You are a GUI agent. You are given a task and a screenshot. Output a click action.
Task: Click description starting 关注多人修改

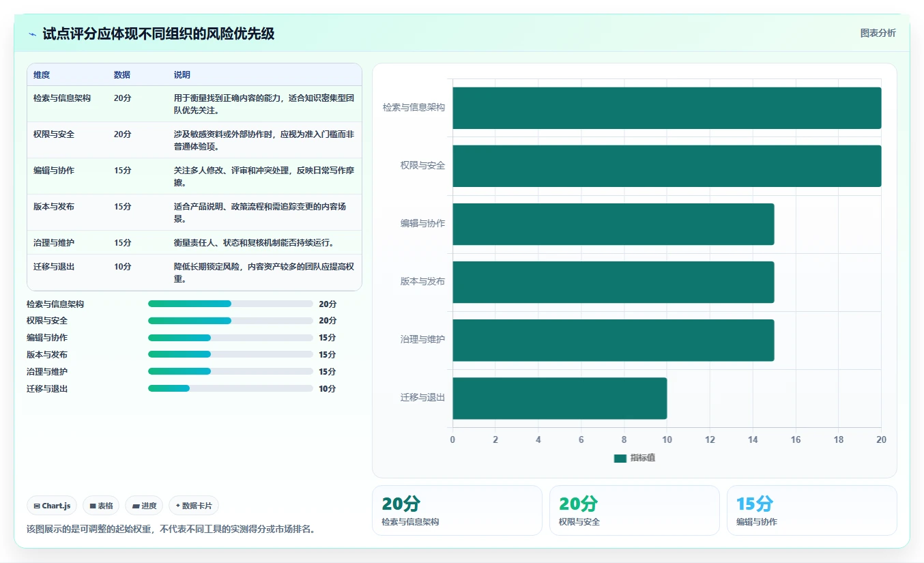[x=264, y=177]
